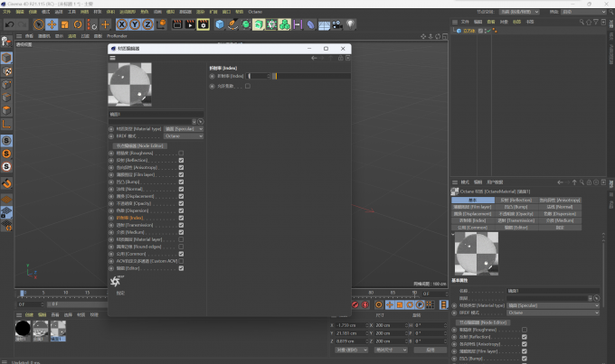The width and height of the screenshot is (615, 364).
Task: Click the Floor environment icon
Action: click(x=324, y=25)
